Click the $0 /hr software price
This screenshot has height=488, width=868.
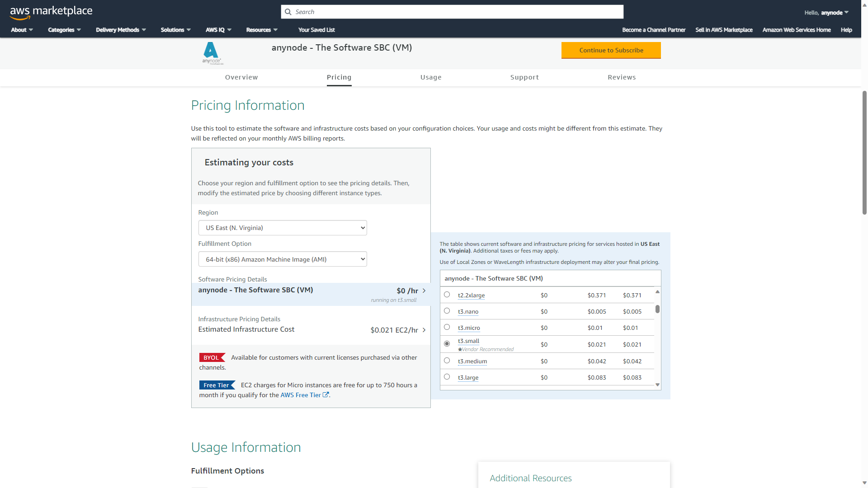coord(407,291)
